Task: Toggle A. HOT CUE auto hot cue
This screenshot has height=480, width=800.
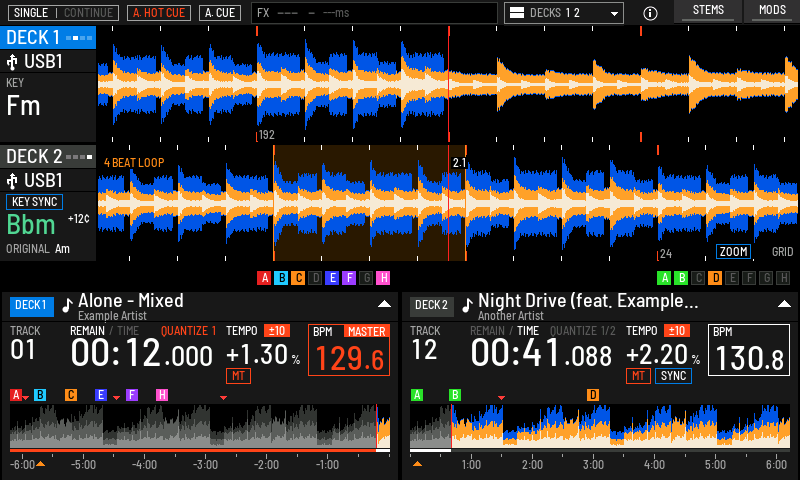Action: pyautogui.click(x=159, y=13)
